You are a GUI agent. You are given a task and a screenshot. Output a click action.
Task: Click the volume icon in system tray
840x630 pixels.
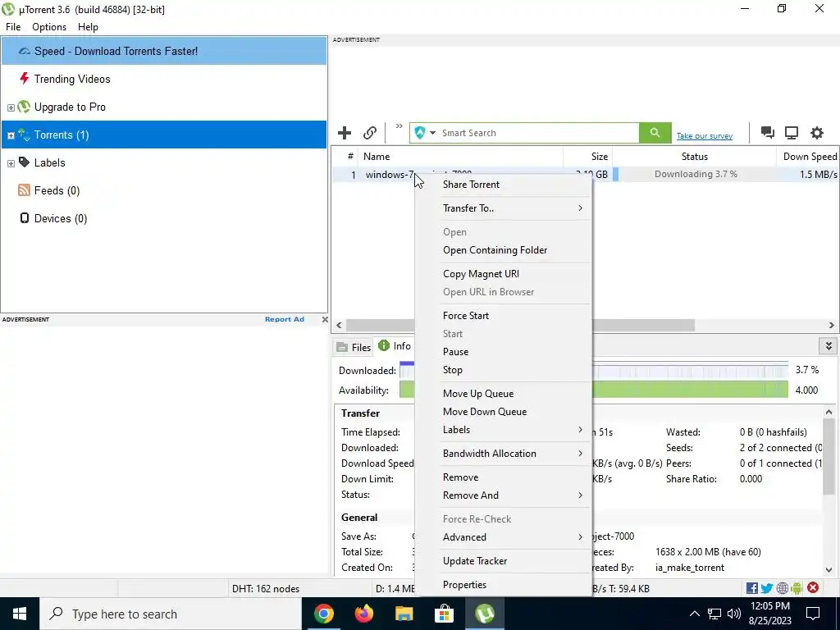(734, 614)
